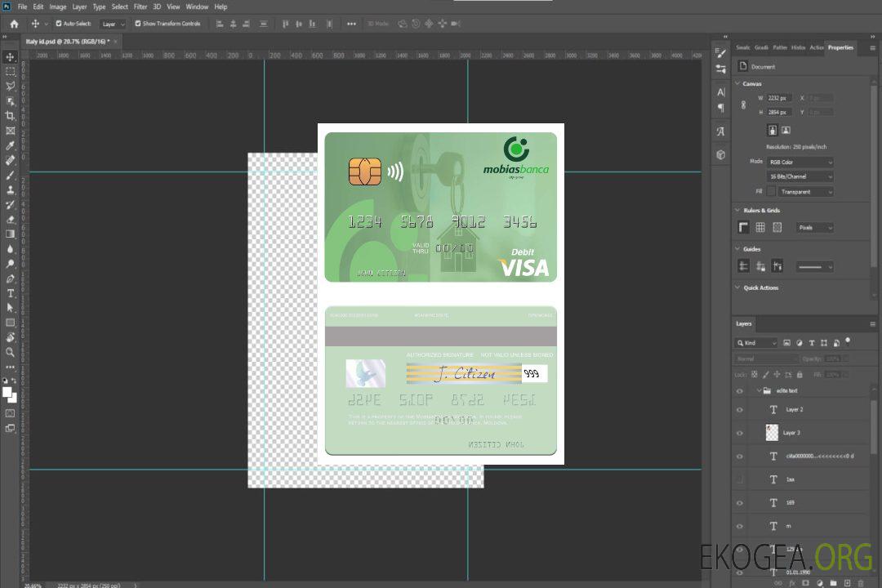Open the Window menu

(197, 7)
